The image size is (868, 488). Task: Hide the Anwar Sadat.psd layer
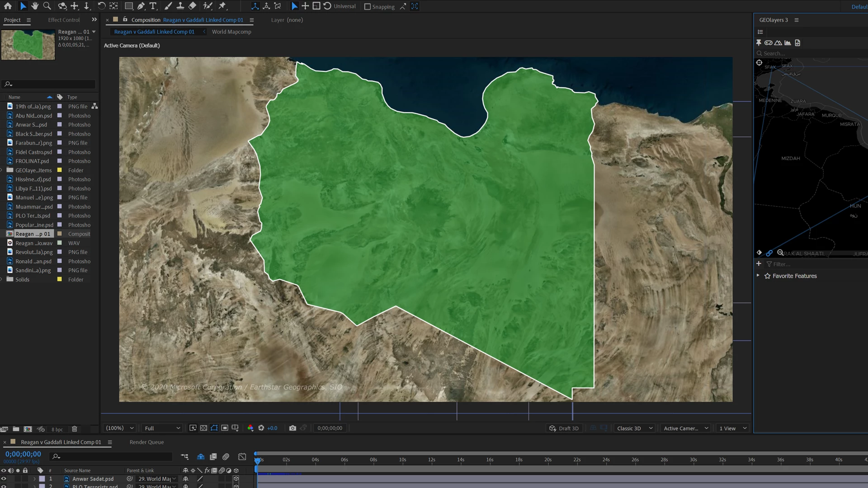click(x=4, y=479)
